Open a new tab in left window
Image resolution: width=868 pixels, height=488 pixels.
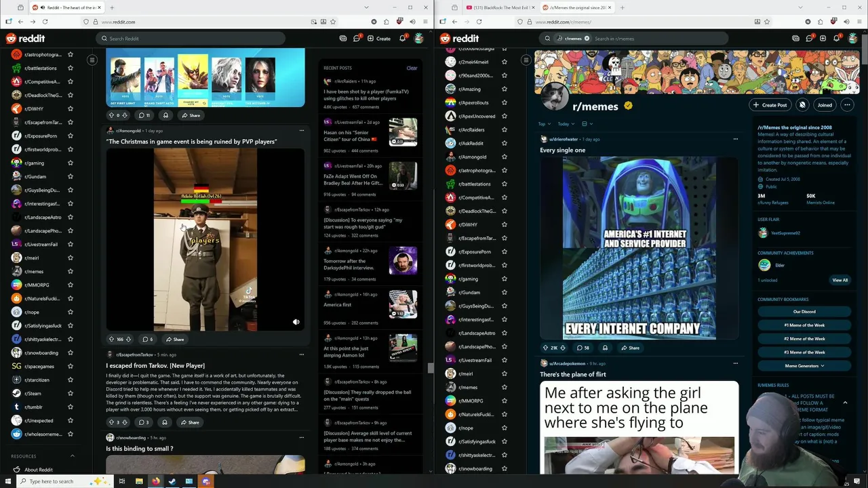[x=112, y=7]
